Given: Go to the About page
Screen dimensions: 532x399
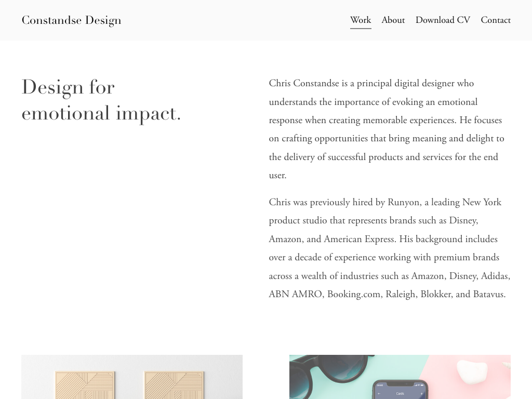Looking at the screenshot, I should [393, 20].
